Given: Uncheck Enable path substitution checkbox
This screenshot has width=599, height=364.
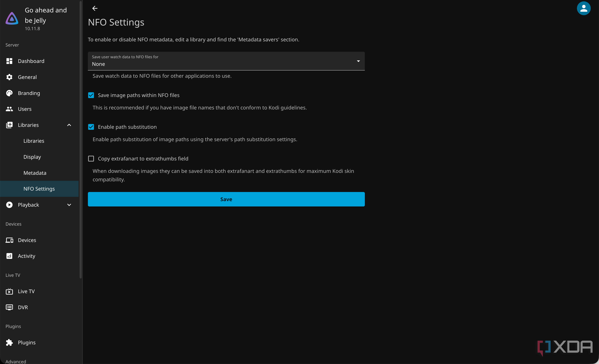Looking at the screenshot, I should [x=91, y=127].
